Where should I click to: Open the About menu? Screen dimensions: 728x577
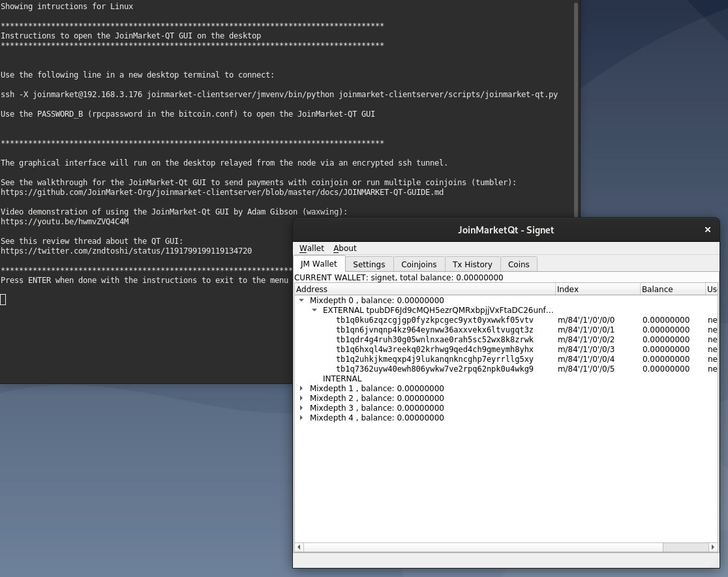point(344,248)
